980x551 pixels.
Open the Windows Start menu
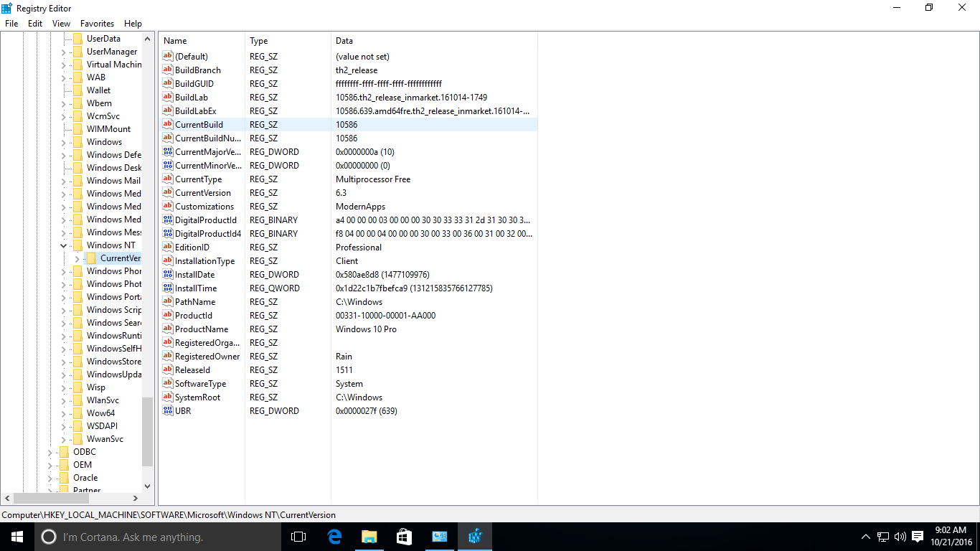pos(17,537)
